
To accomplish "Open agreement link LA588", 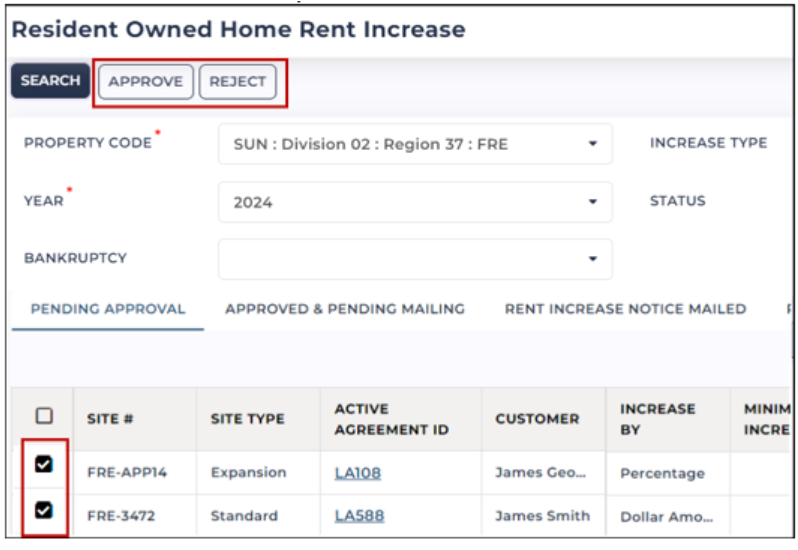I will point(359,516).
